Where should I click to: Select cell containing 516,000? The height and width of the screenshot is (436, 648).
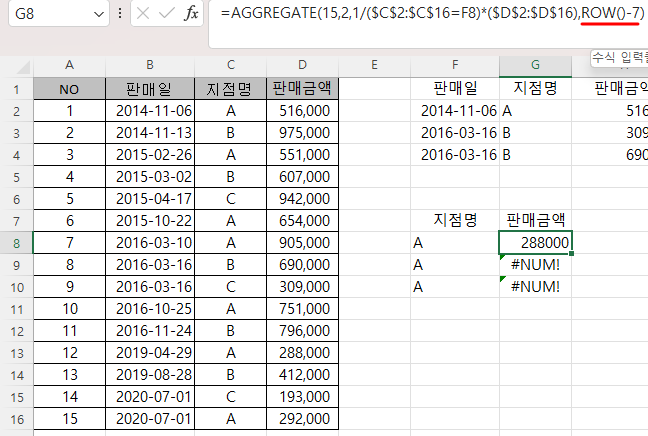coord(303,111)
